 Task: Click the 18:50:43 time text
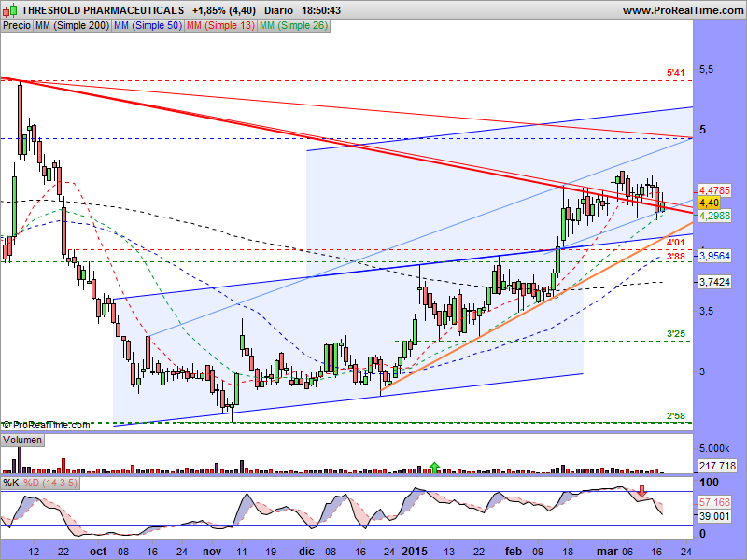(320, 10)
